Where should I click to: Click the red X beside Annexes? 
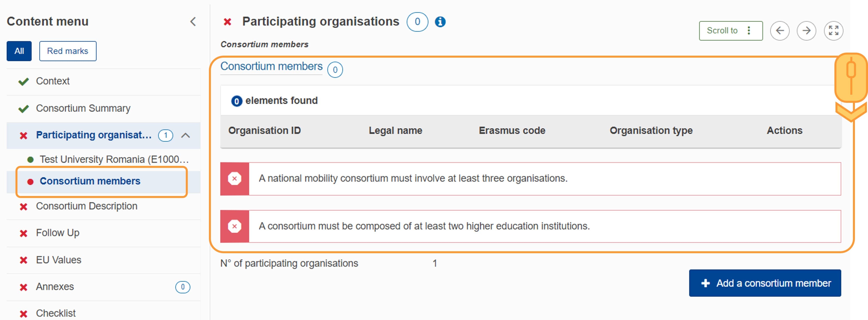click(x=23, y=287)
